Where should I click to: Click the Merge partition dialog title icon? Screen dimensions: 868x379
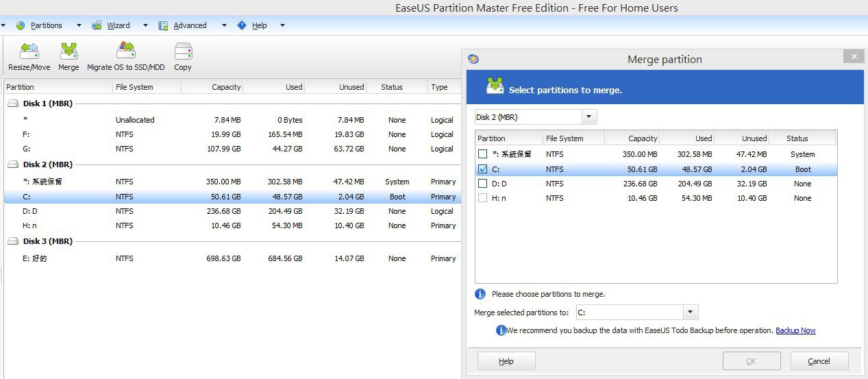(473, 59)
